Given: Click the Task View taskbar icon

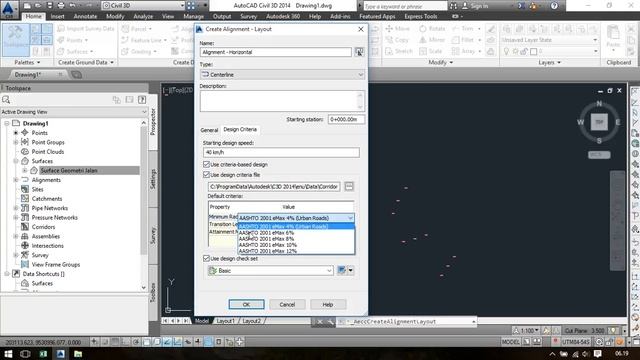Looking at the screenshot, I should pos(25,353).
